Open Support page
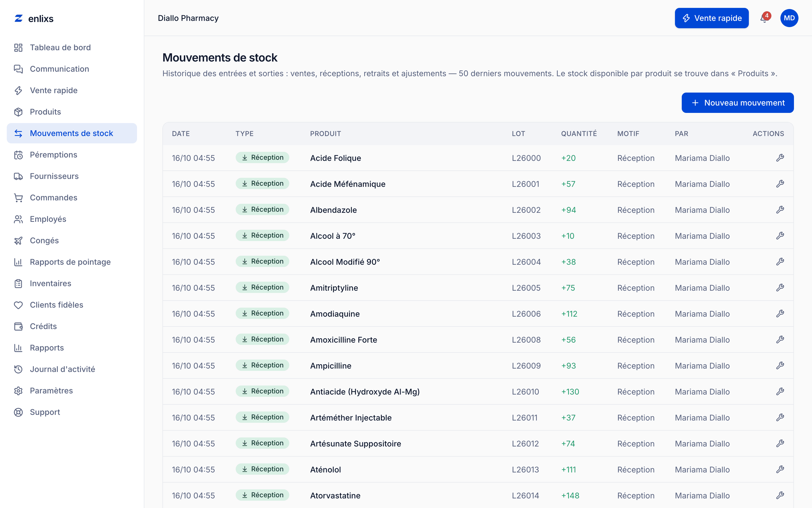This screenshot has height=508, width=812. coord(72,412)
